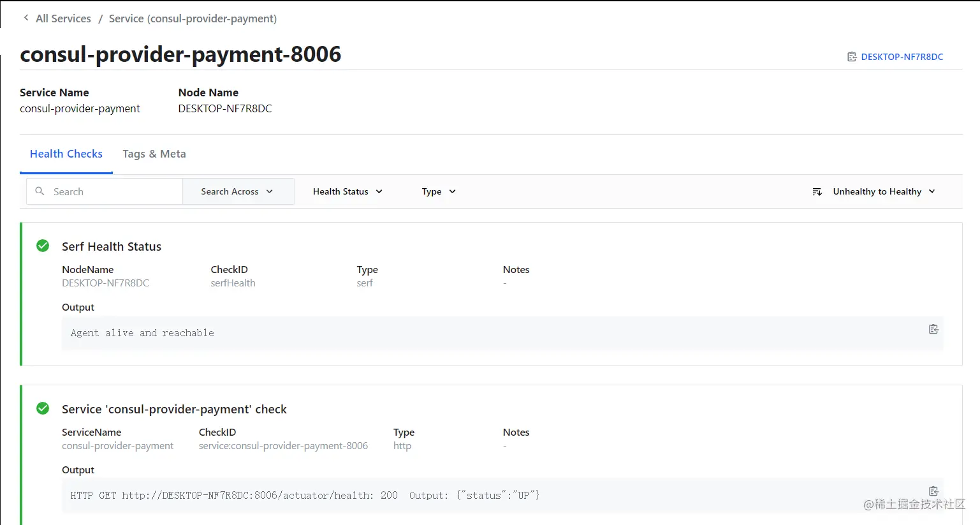Select the Health Checks tab
This screenshot has width=980, height=525.
[66, 154]
